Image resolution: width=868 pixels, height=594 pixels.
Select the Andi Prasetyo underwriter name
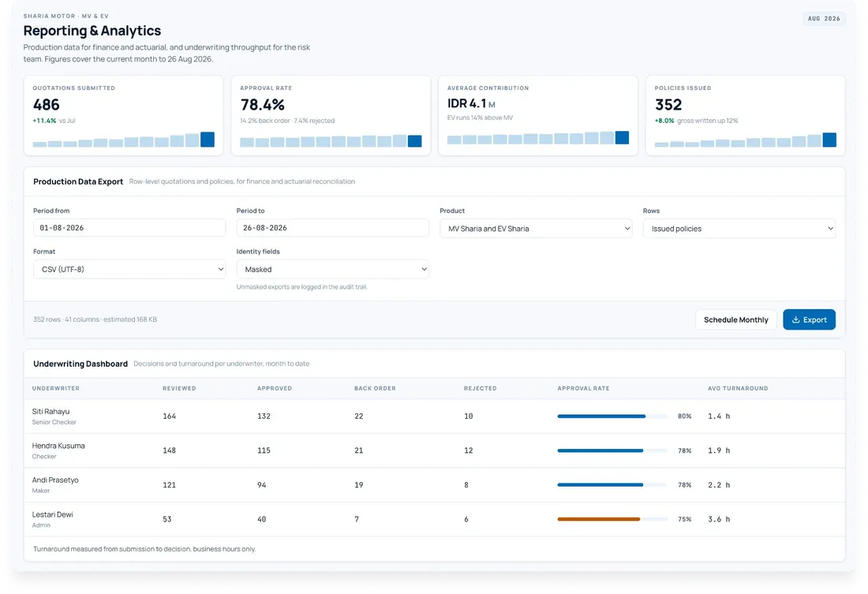(55, 480)
